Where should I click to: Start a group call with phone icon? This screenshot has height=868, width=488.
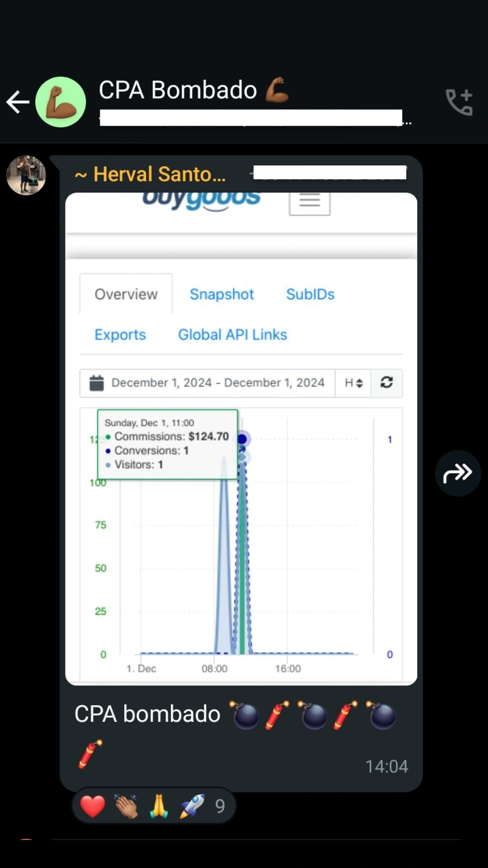[459, 102]
